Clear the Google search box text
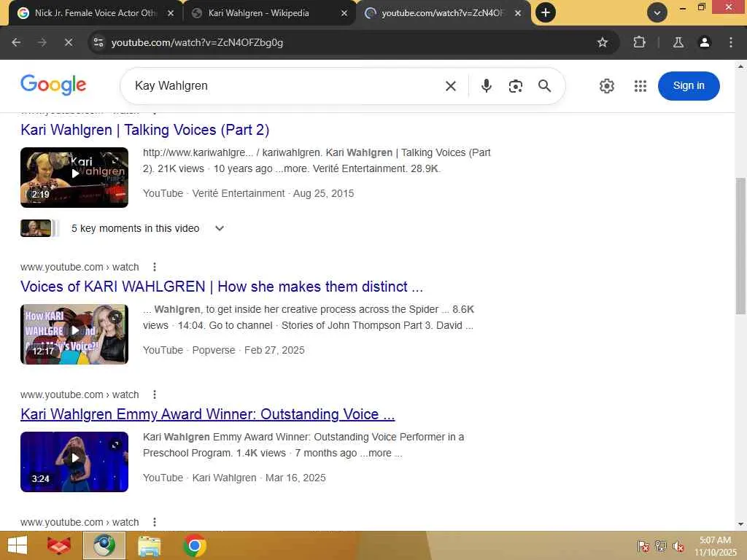747x560 pixels. pos(451,86)
